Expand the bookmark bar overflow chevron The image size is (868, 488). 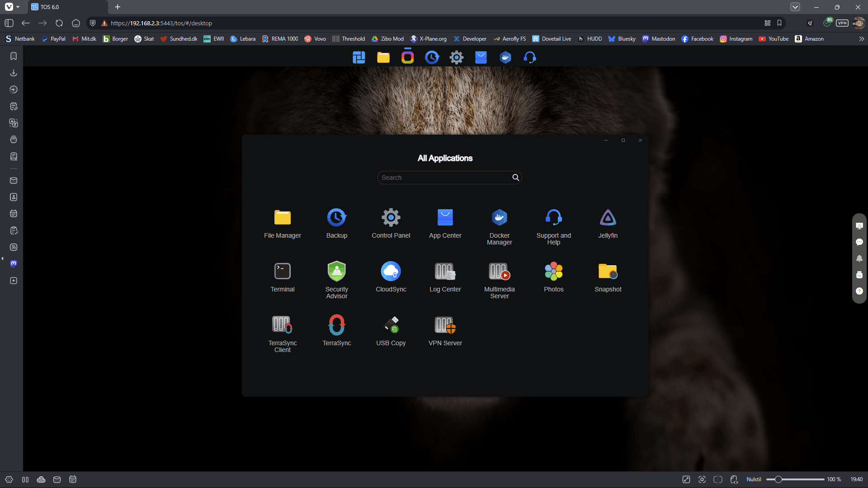(x=862, y=39)
